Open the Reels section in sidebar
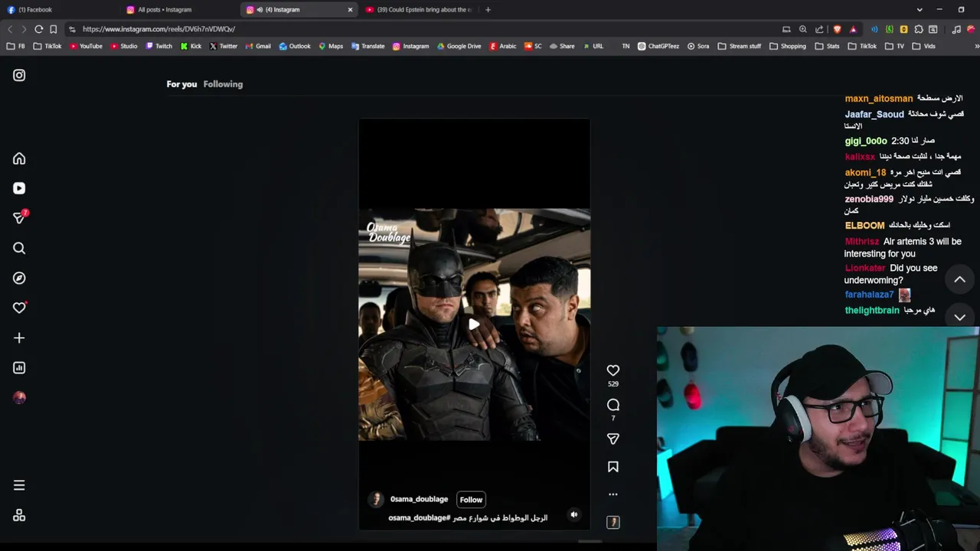 19,188
